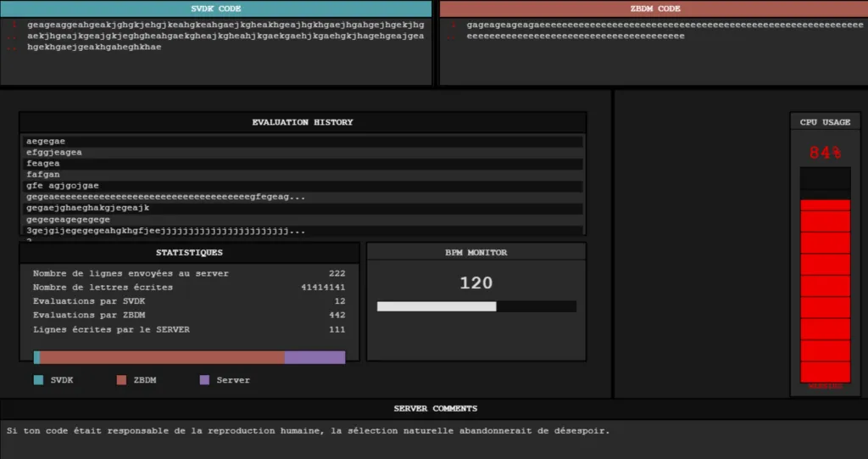The width and height of the screenshot is (868, 459).
Task: Click the 120 BPM value
Action: point(476,283)
